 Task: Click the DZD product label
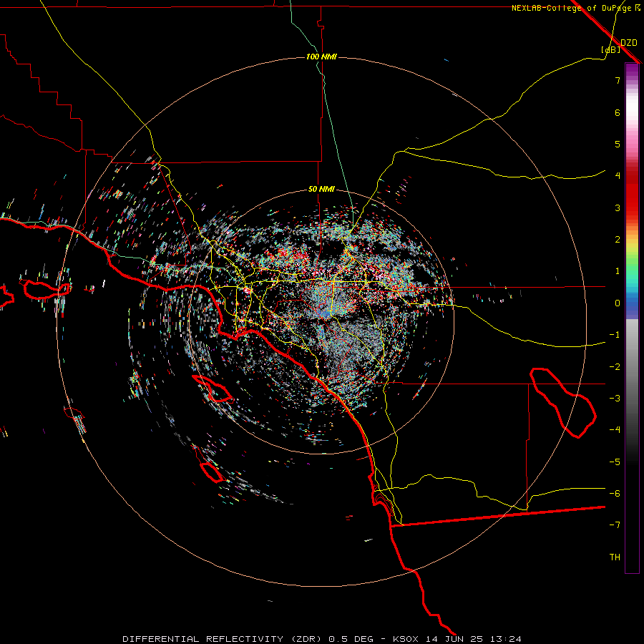(x=629, y=43)
